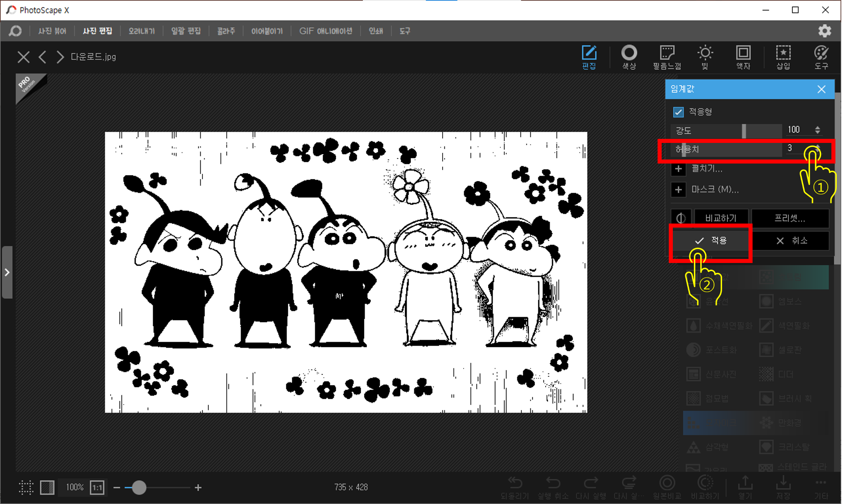The width and height of the screenshot is (852, 504).
Task: Open the 필름느낌 (Film) effects
Action: [x=667, y=57]
